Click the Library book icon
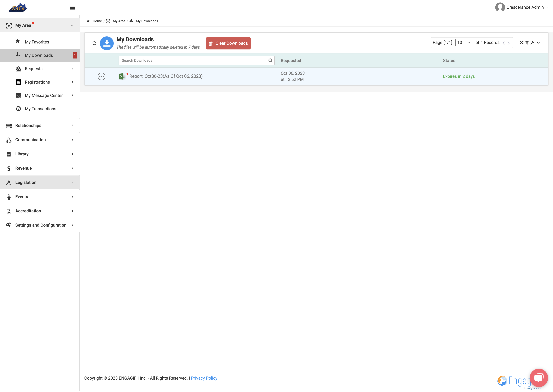 coord(9,154)
